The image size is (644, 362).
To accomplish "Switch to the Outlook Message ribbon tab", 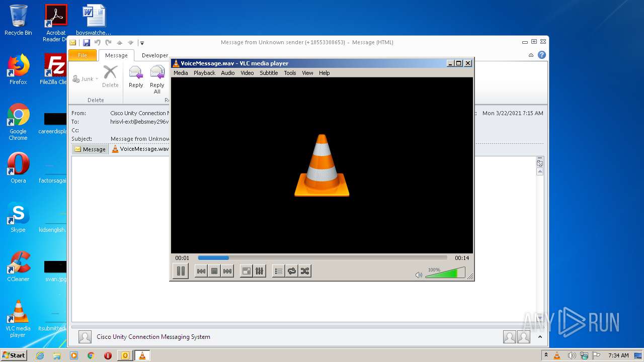I will [116, 55].
